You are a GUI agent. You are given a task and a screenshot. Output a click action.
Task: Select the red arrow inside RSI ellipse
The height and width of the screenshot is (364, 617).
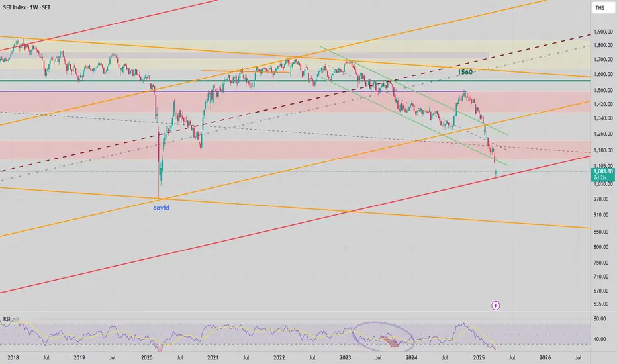click(389, 341)
